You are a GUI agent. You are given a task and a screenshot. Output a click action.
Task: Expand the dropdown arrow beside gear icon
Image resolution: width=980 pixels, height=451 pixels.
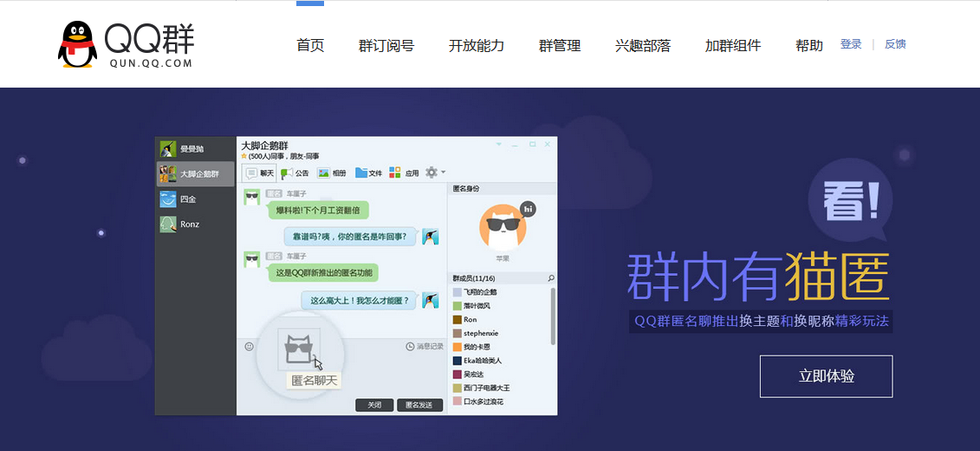click(443, 172)
